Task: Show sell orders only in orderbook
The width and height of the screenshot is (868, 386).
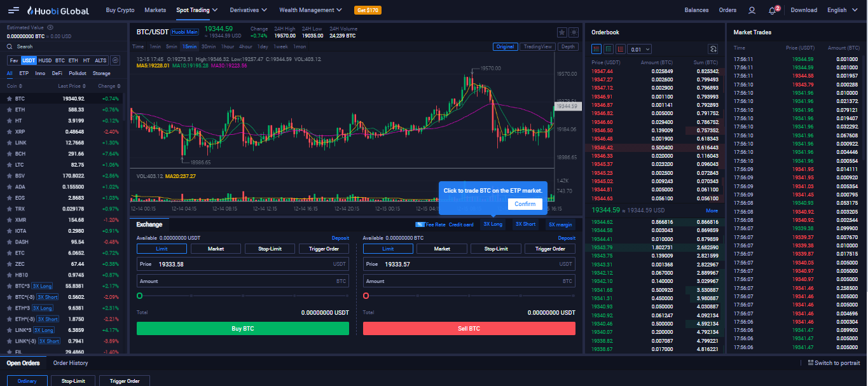Action: pos(620,49)
